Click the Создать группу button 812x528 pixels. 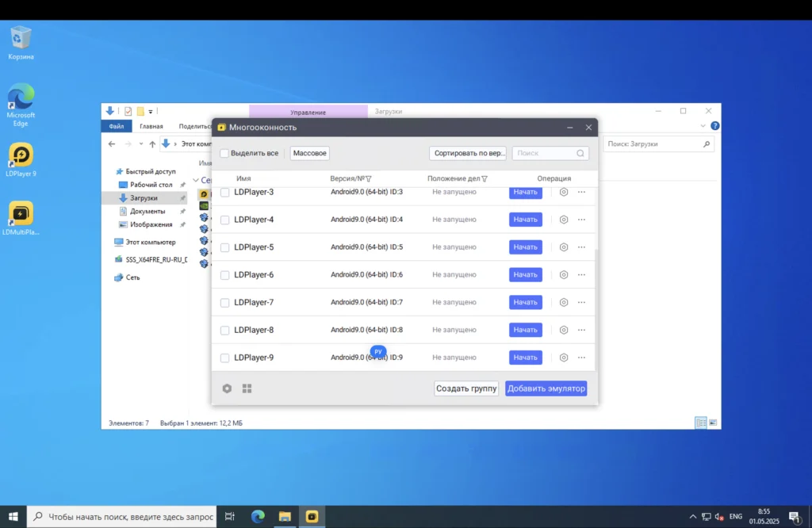pyautogui.click(x=466, y=388)
